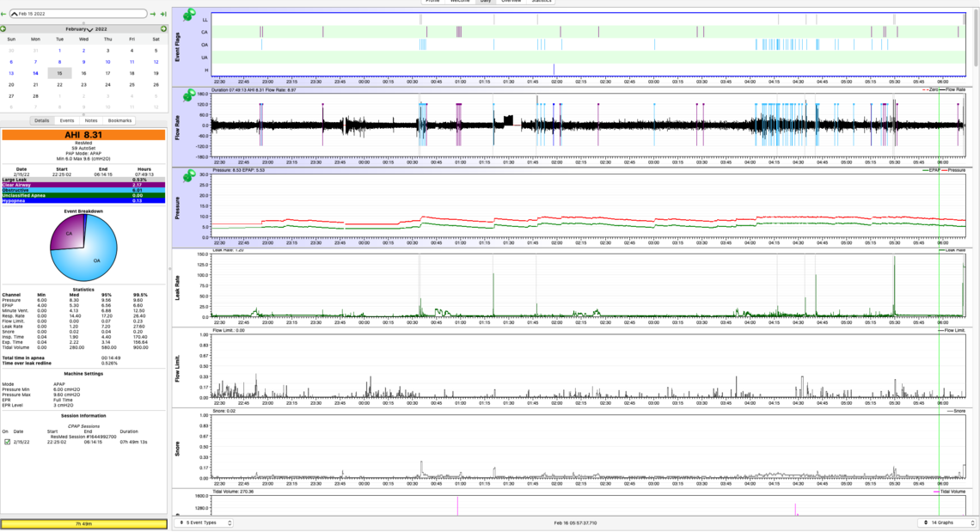The image size is (980, 532).
Task: Toggle the 2/15/22 session checkbox
Action: 7,442
